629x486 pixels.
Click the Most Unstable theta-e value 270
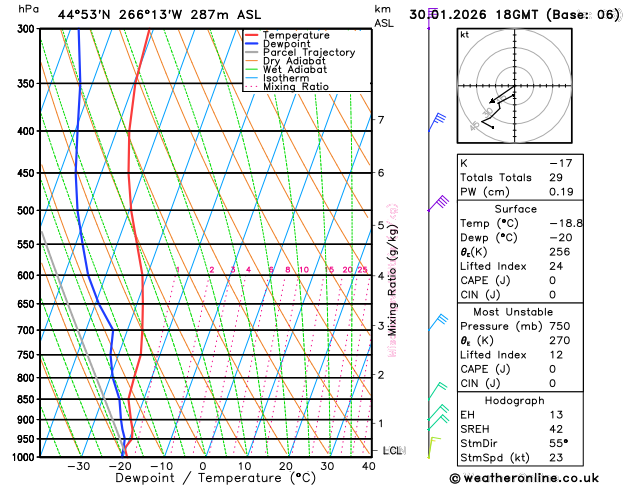coord(560,340)
